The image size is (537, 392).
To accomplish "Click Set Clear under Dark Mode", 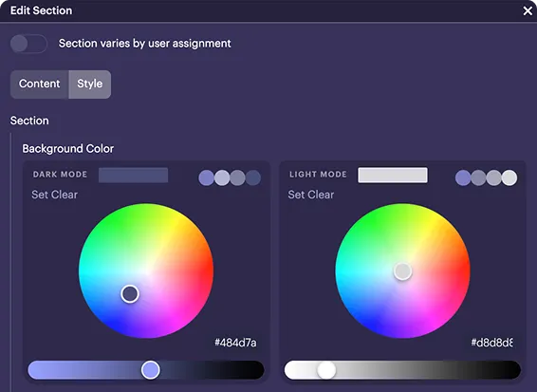I will point(54,195).
